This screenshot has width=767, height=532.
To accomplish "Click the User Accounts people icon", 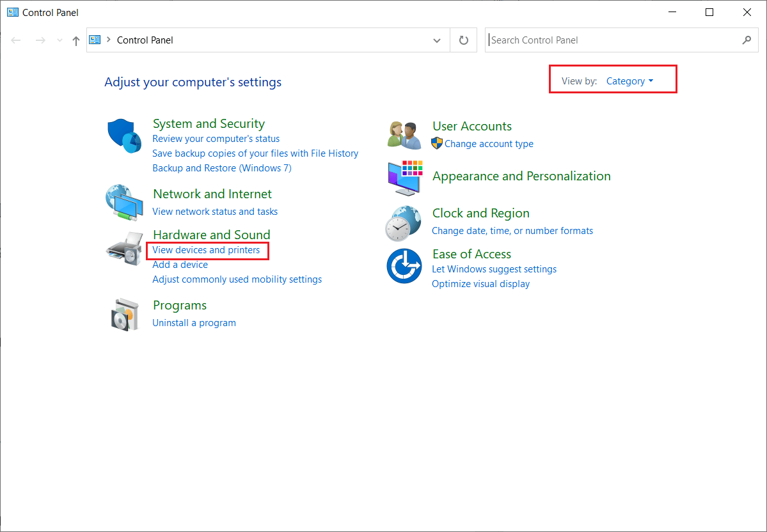I will (404, 134).
